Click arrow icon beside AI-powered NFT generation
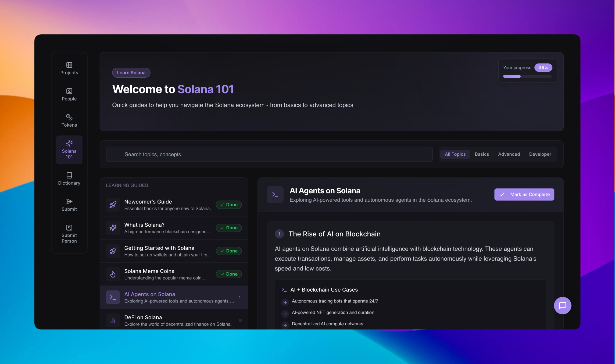Viewport: 615px width, 364px height. [x=285, y=314]
